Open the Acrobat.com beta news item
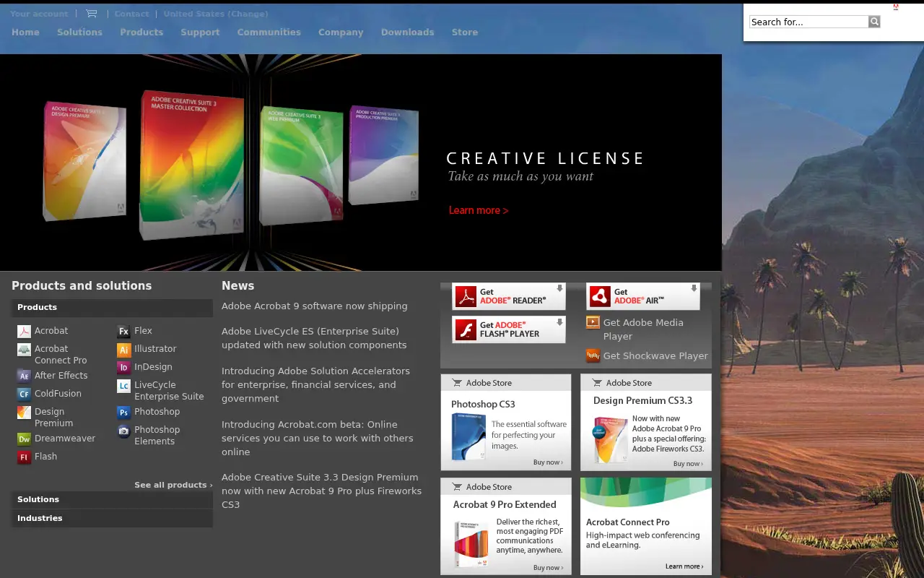Screen dimensions: 924x578 point(318,439)
